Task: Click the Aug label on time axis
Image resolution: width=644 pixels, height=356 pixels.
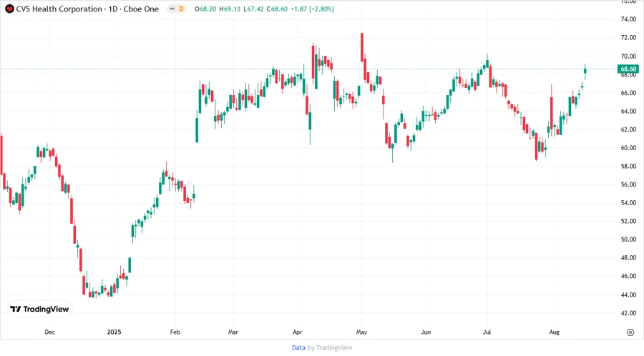Action: (x=554, y=332)
